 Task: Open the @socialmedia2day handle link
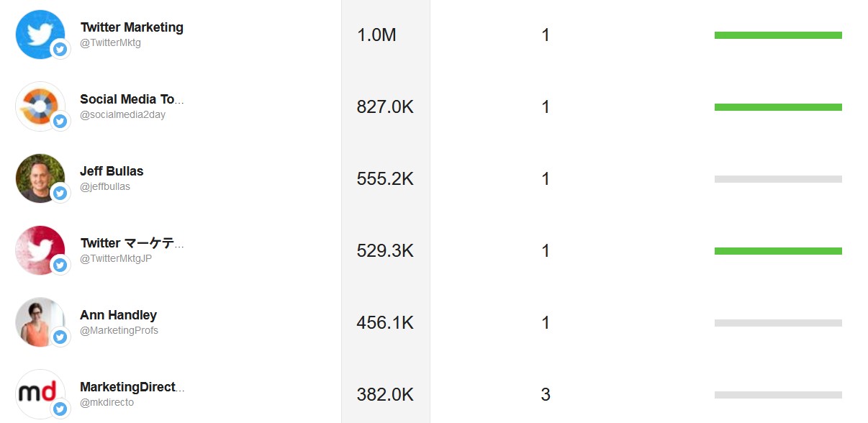122,115
